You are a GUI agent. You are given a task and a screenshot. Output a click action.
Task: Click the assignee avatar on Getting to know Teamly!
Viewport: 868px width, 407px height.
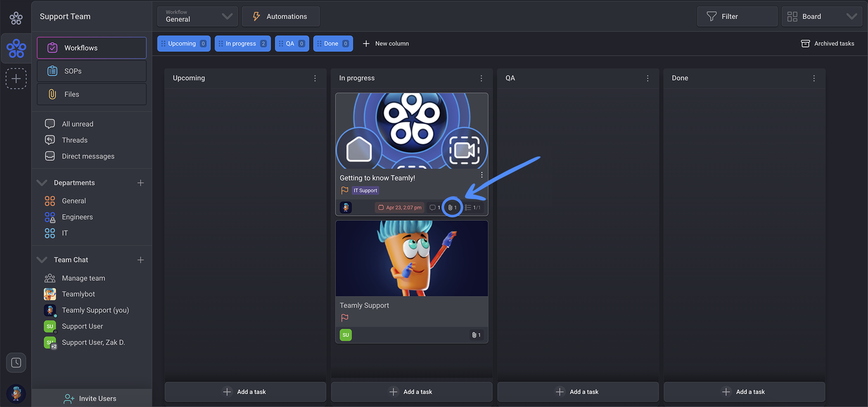tap(346, 208)
